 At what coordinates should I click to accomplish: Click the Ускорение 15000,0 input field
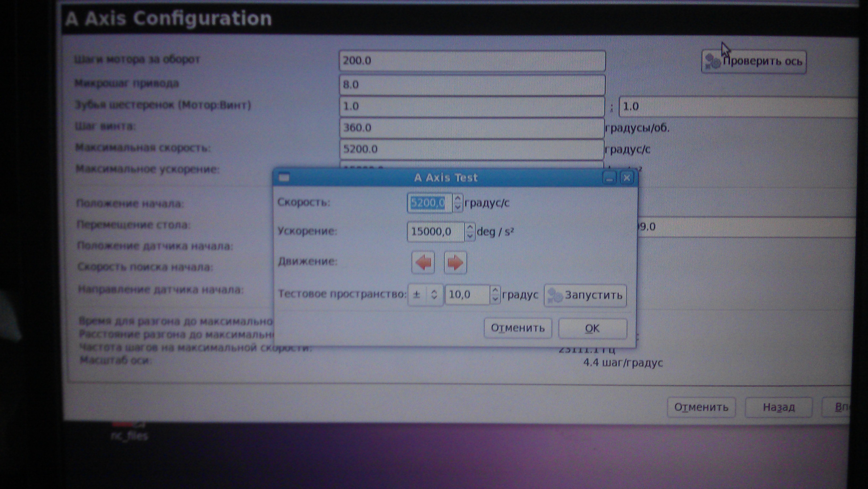(x=435, y=232)
